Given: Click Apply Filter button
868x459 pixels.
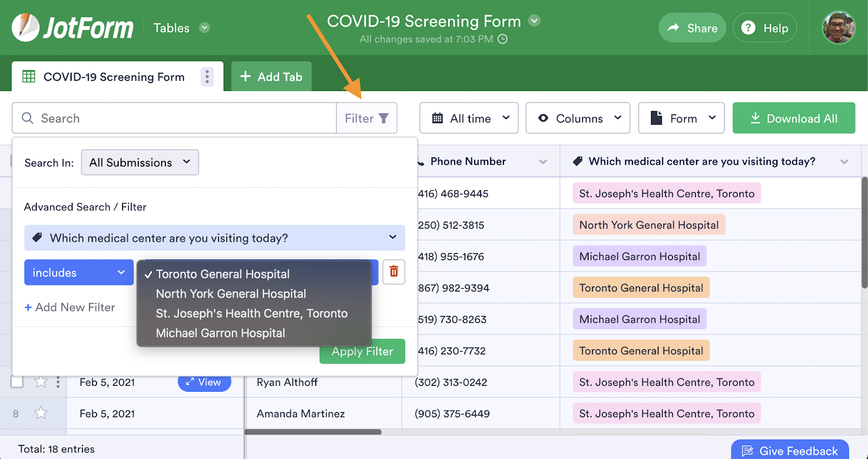Looking at the screenshot, I should 362,351.
